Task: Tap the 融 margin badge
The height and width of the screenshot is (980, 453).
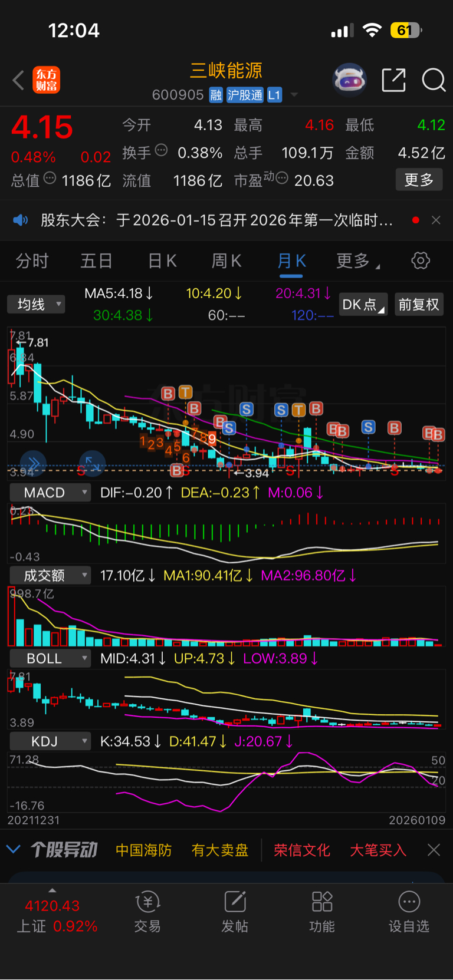Action: point(216,95)
